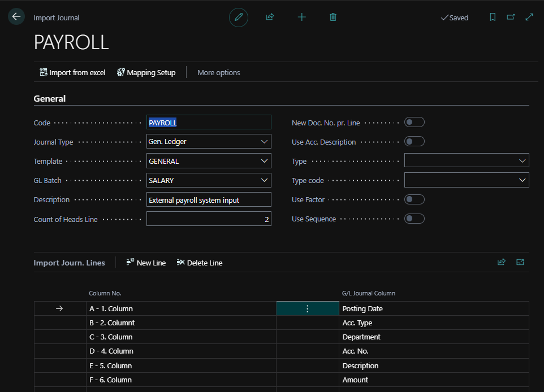Click the back arrow button
The width and height of the screenshot is (544, 392).
point(16,17)
